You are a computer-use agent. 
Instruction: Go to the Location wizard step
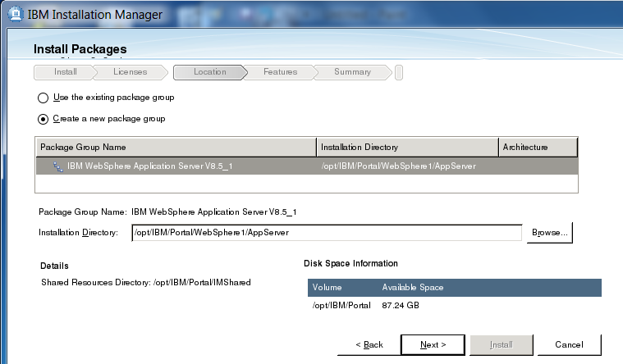tap(210, 72)
